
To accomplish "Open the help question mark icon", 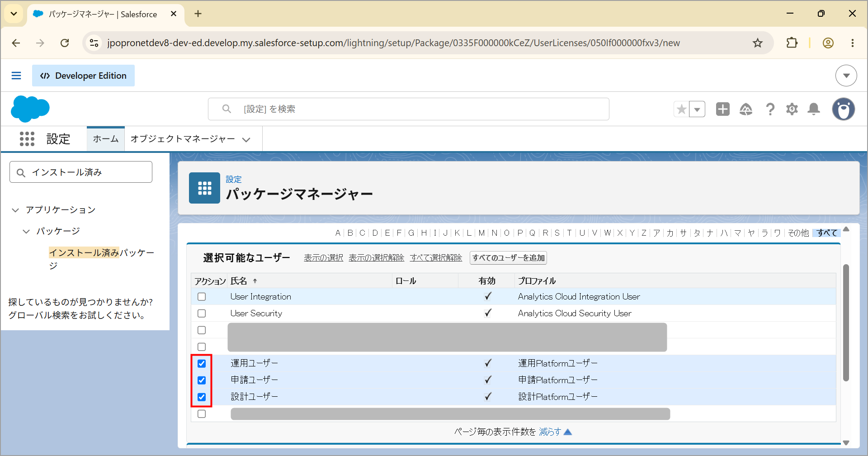I will [x=770, y=109].
